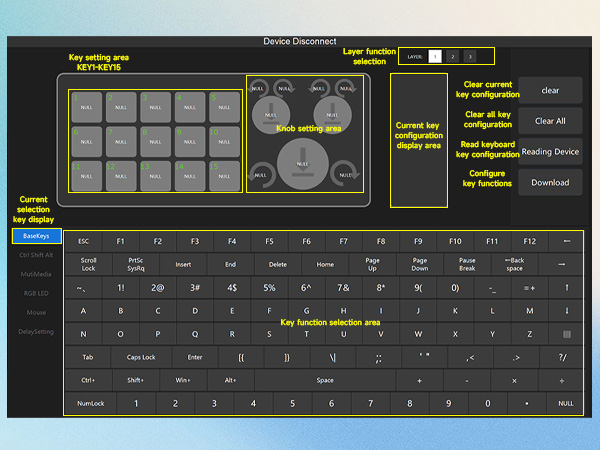The width and height of the screenshot is (600, 450).
Task: Select left knob counterclockwise rotation arrow
Action: tap(258, 88)
